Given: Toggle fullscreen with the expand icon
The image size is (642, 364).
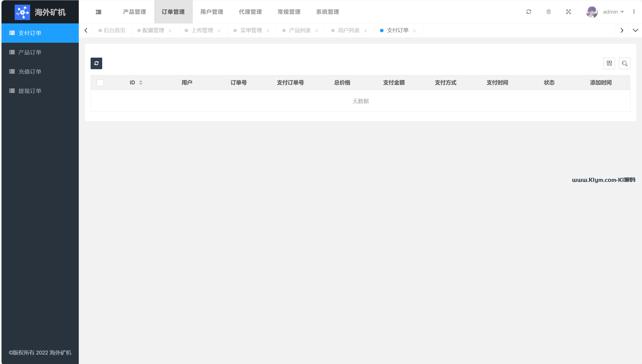Looking at the screenshot, I should [x=568, y=12].
